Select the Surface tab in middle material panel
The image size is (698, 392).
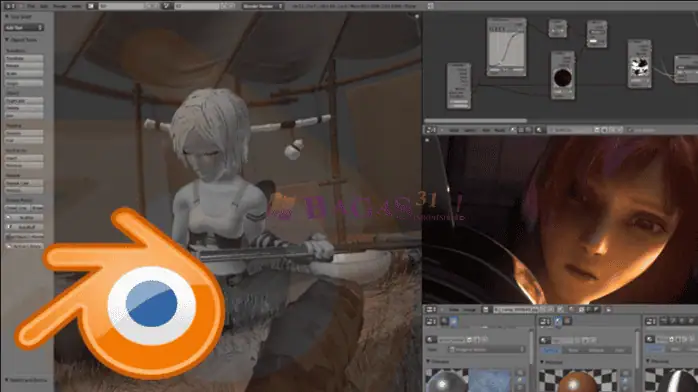coord(550,350)
